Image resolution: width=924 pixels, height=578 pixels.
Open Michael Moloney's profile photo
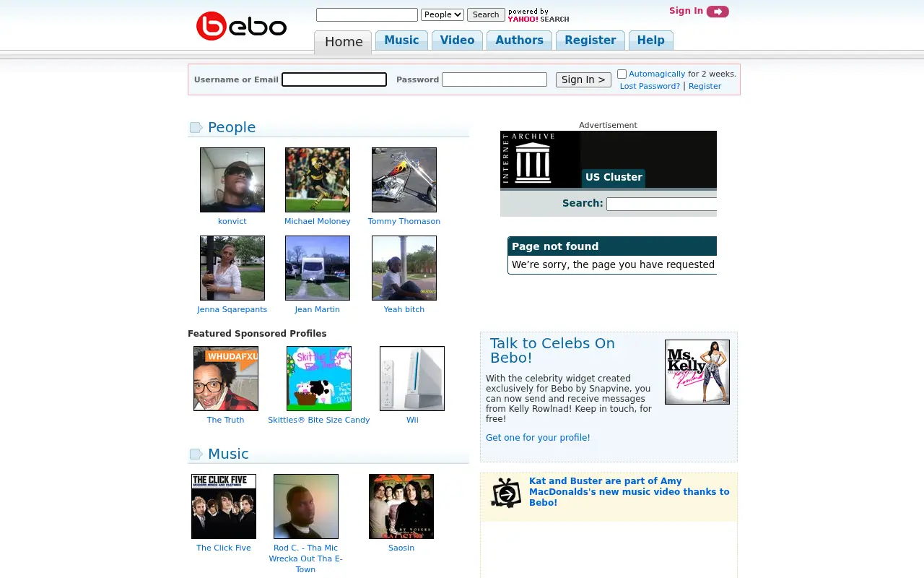(318, 180)
